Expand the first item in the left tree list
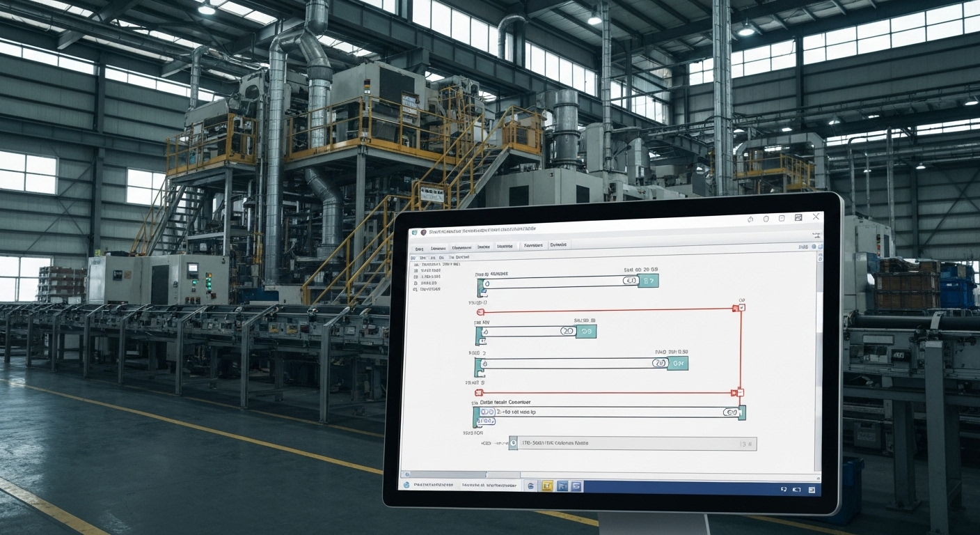Screen dimensions: 980x535 click(416, 265)
